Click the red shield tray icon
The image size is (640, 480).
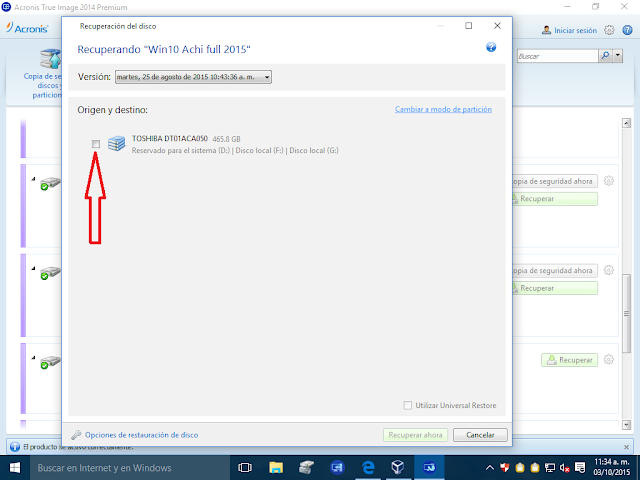505,468
